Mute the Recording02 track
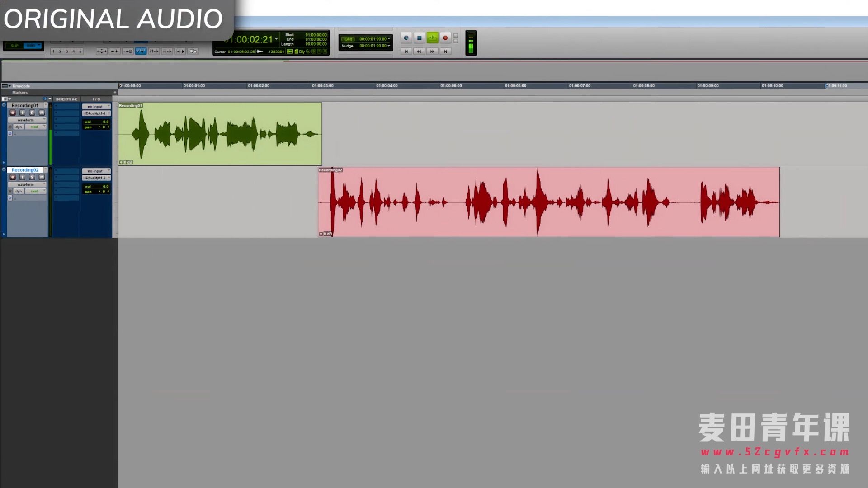The height and width of the screenshot is (488, 868). [42, 178]
